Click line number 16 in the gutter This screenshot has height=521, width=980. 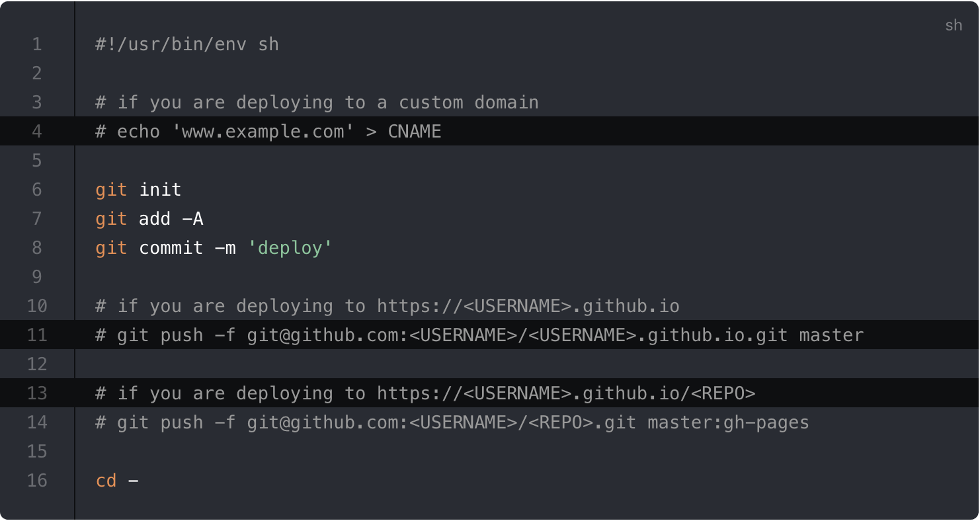[x=37, y=481]
